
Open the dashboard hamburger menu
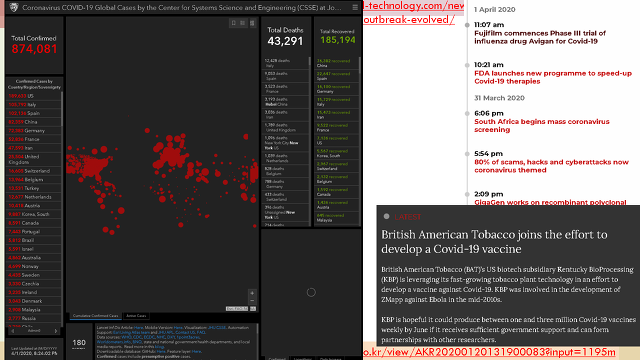pos(355,7)
